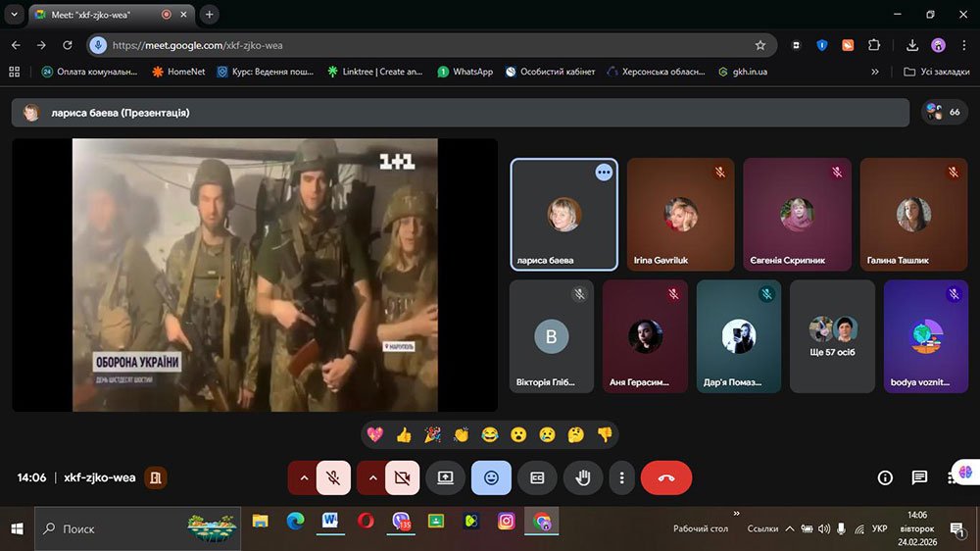Unmute your microphone

[333, 477]
